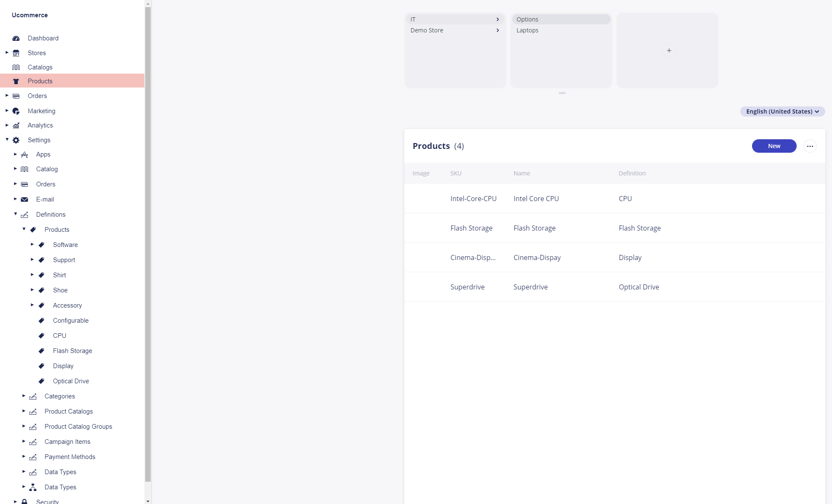Click the E-mail envelope icon

pyautogui.click(x=24, y=199)
